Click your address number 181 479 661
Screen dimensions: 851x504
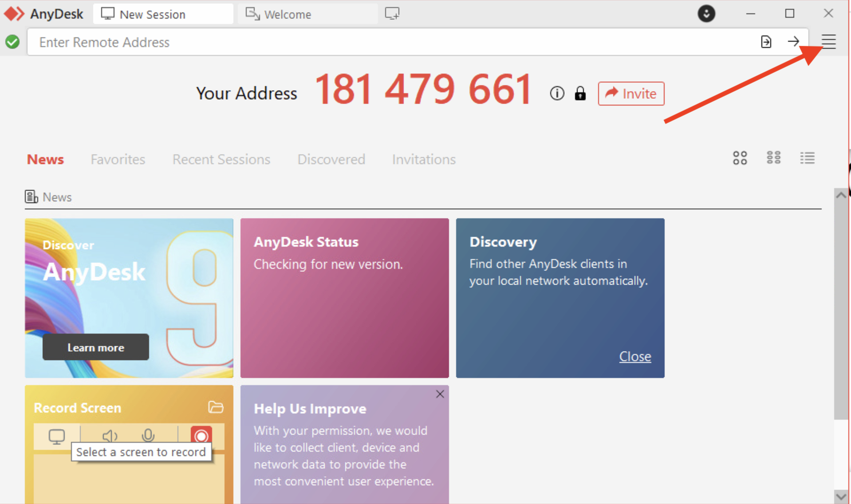[423, 89]
